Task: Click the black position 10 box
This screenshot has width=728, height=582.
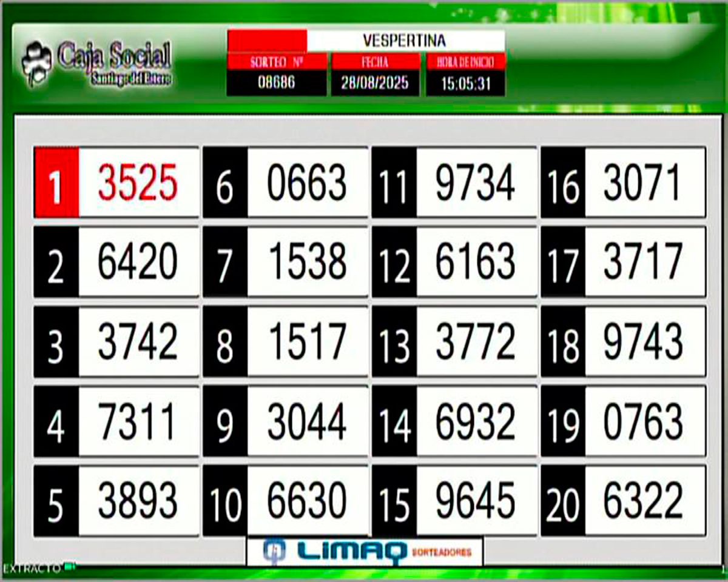Action: click(x=225, y=501)
